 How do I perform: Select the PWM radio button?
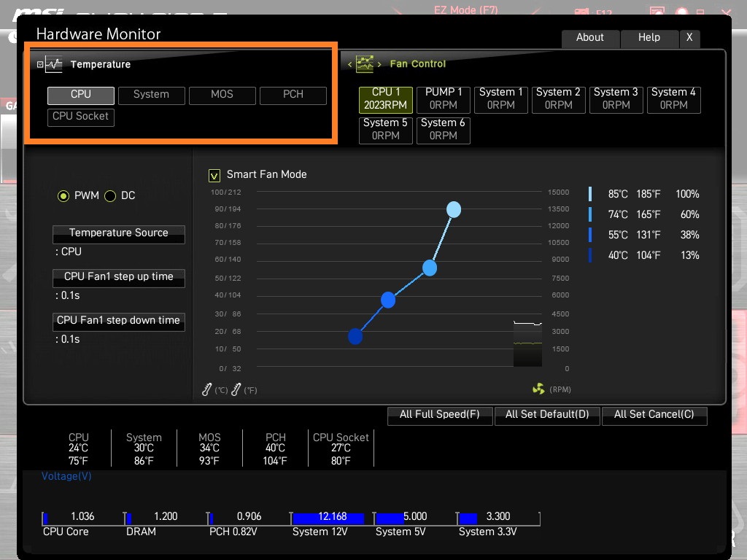coord(63,196)
